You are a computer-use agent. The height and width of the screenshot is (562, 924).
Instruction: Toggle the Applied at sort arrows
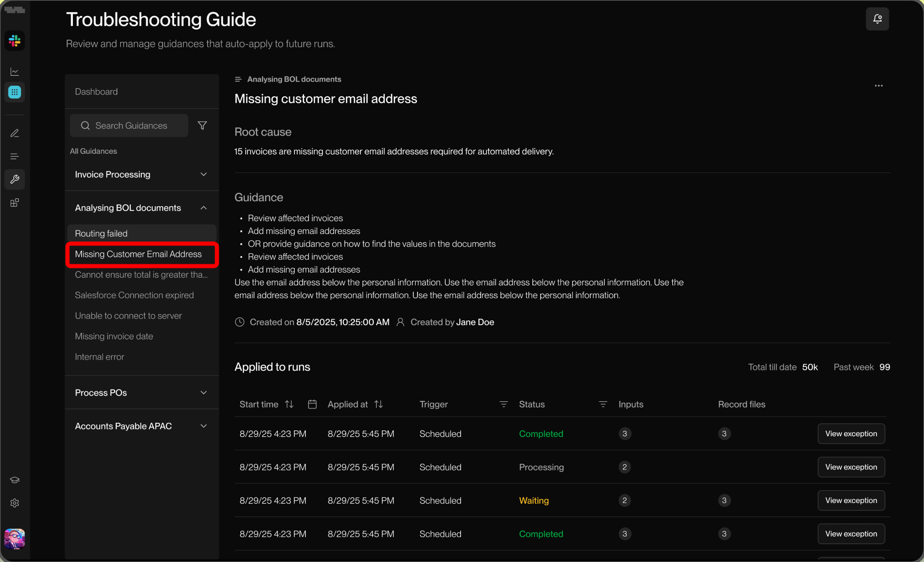(378, 404)
